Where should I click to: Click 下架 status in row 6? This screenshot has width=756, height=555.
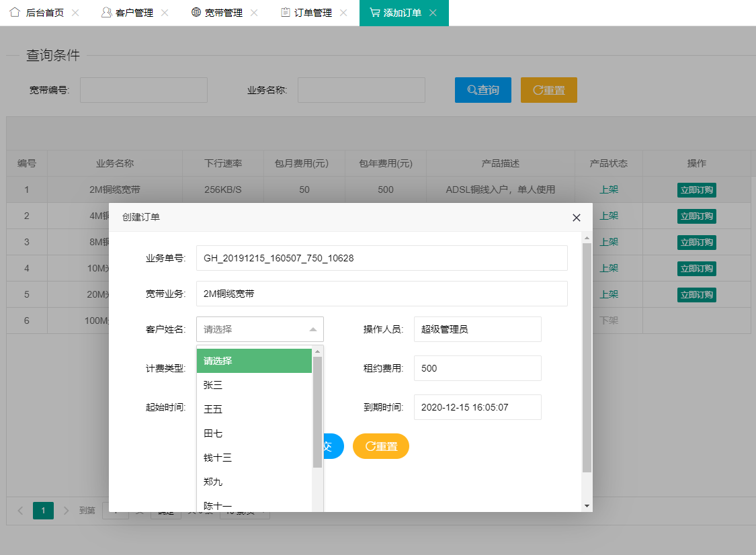608,321
